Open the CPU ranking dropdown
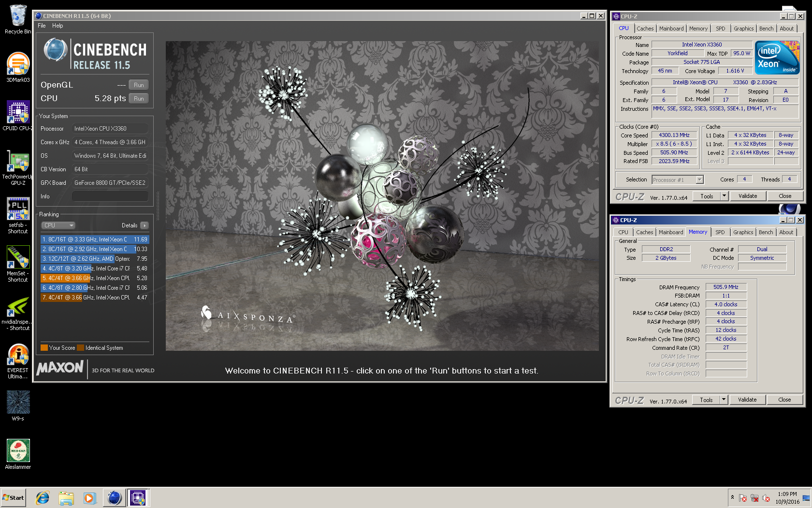 [58, 225]
